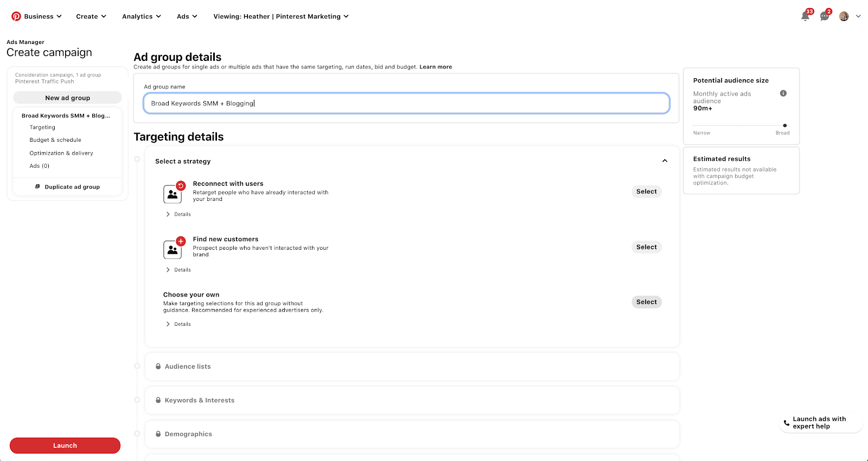Image resolution: width=868 pixels, height=461 pixels.
Task: Open the messages chat bubble icon
Action: pyautogui.click(x=825, y=16)
